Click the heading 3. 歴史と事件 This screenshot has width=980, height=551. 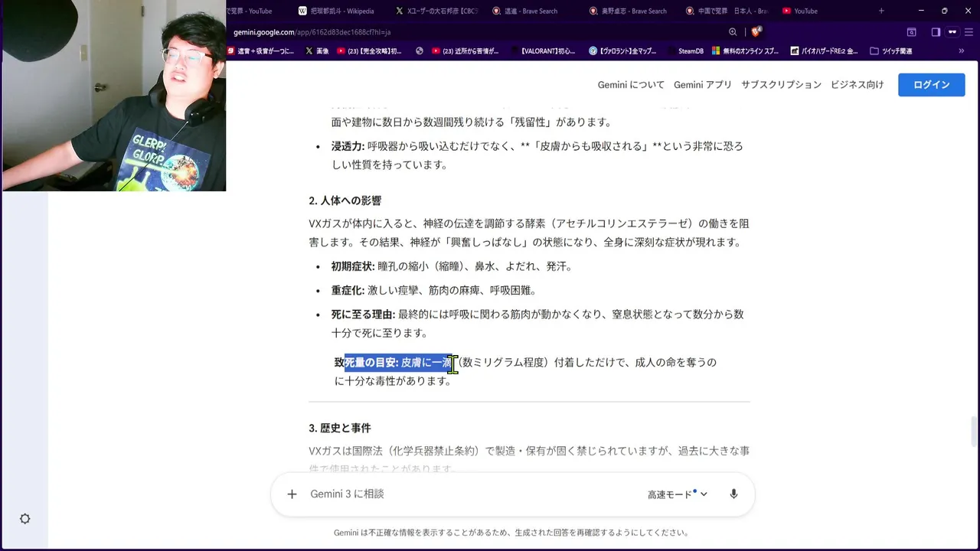(x=340, y=428)
